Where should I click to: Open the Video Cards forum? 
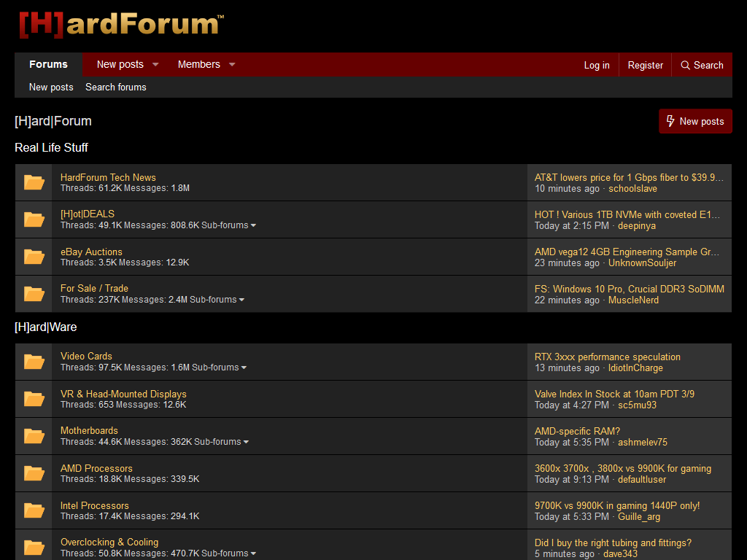point(86,356)
